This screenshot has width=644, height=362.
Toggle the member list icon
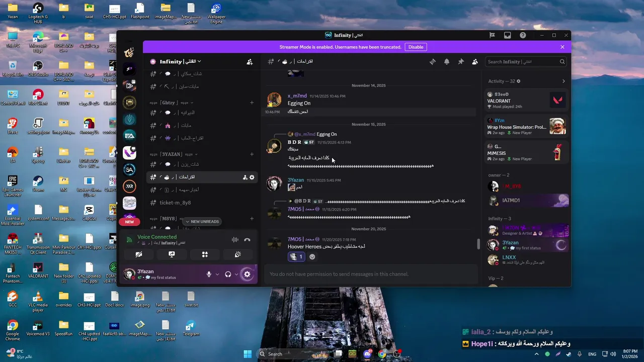point(474,61)
